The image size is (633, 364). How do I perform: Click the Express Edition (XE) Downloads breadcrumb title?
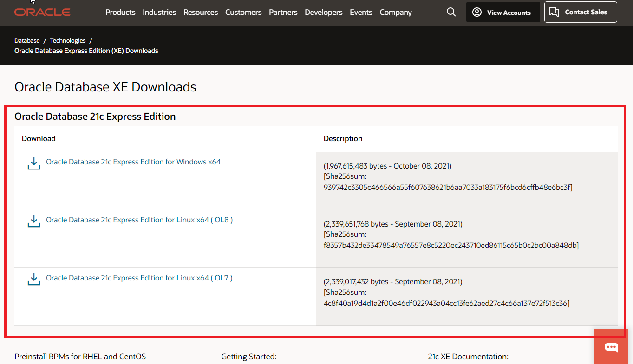pyautogui.click(x=86, y=51)
